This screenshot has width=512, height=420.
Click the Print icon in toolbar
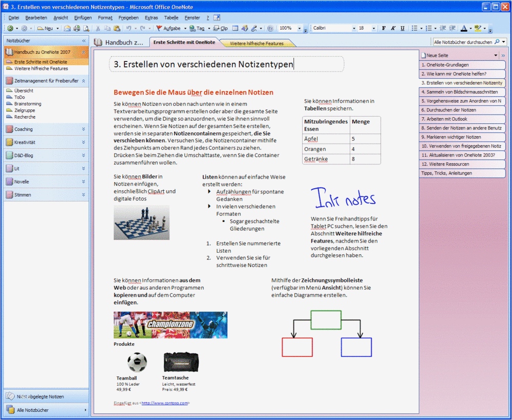click(77, 28)
